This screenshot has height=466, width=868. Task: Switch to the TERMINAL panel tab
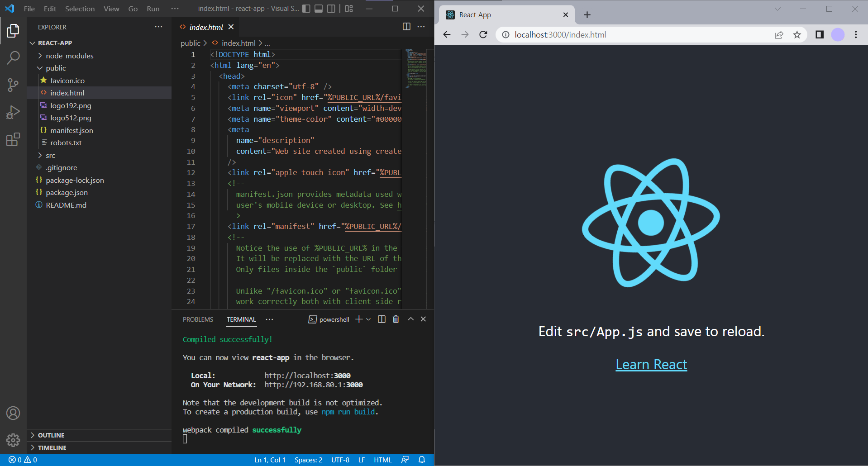[x=241, y=319]
